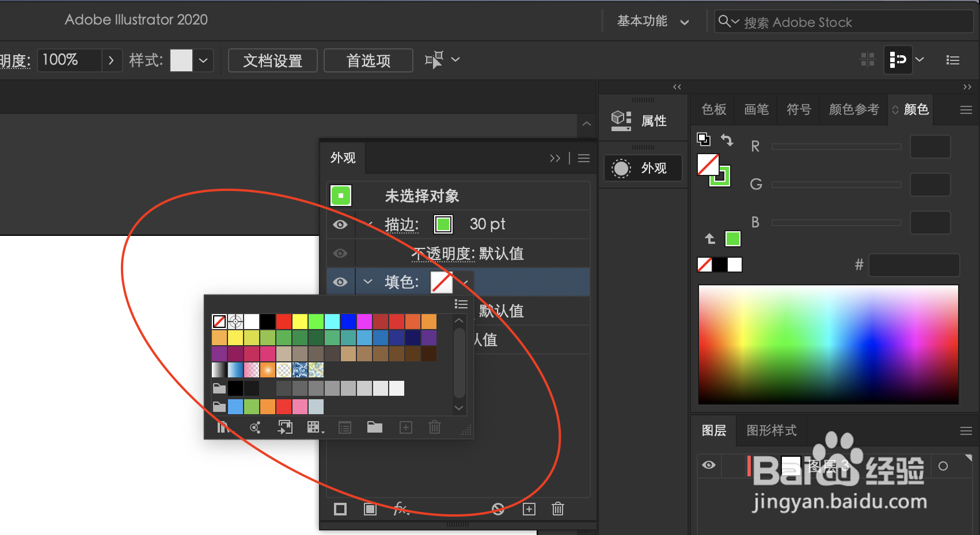Add a new stroke in the Appearance panel
The image size is (980, 535).
coord(340,509)
